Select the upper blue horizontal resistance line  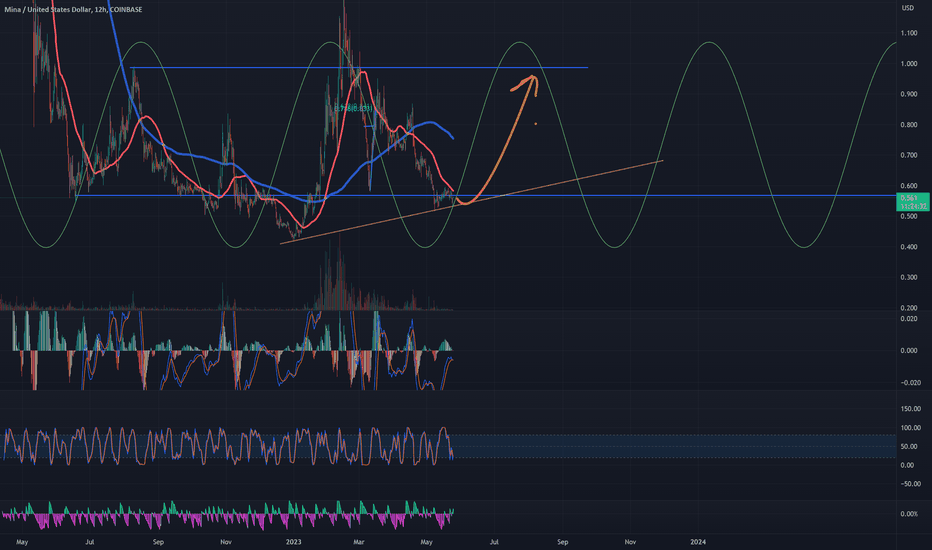pyautogui.click(x=359, y=67)
